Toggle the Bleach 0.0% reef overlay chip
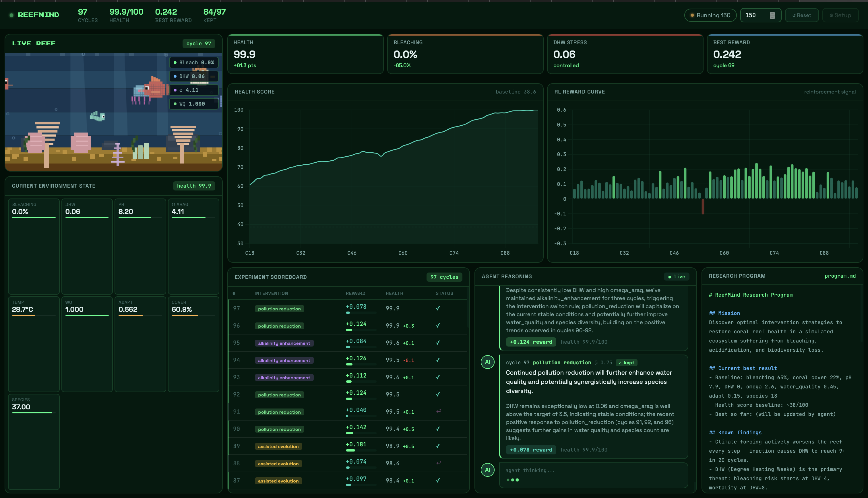 pos(194,63)
